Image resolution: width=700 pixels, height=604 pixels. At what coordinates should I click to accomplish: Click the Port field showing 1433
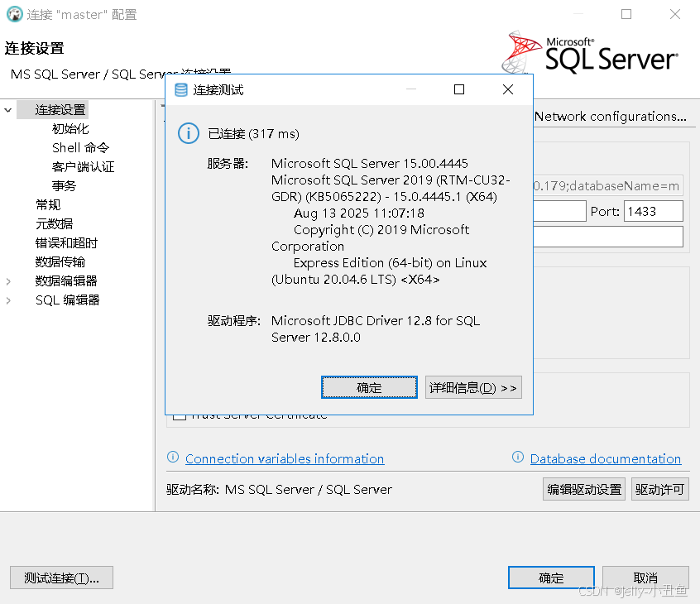click(x=654, y=211)
